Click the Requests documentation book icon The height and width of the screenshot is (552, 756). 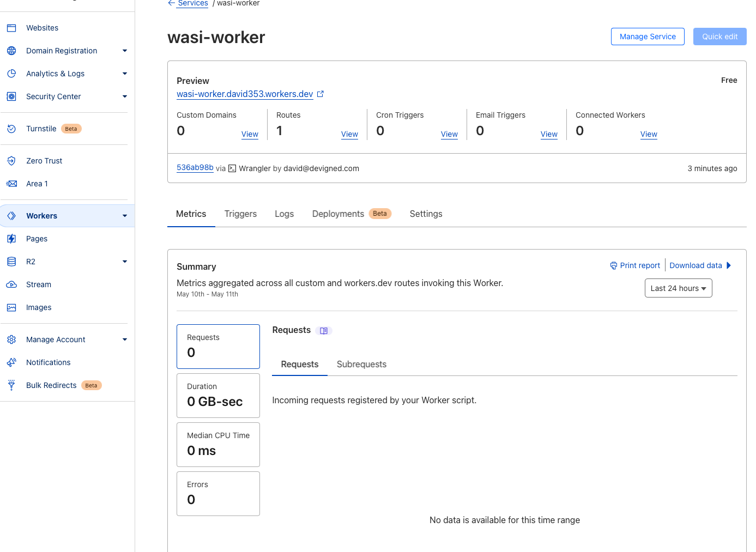(324, 331)
